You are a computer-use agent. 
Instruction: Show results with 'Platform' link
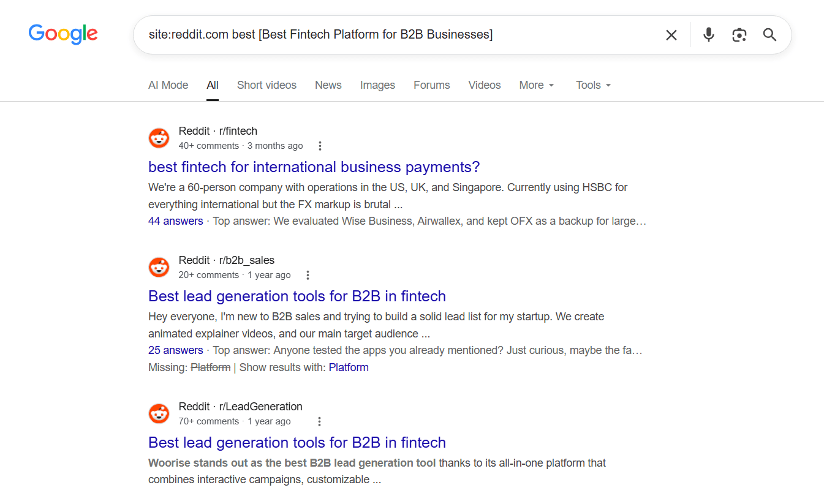349,367
